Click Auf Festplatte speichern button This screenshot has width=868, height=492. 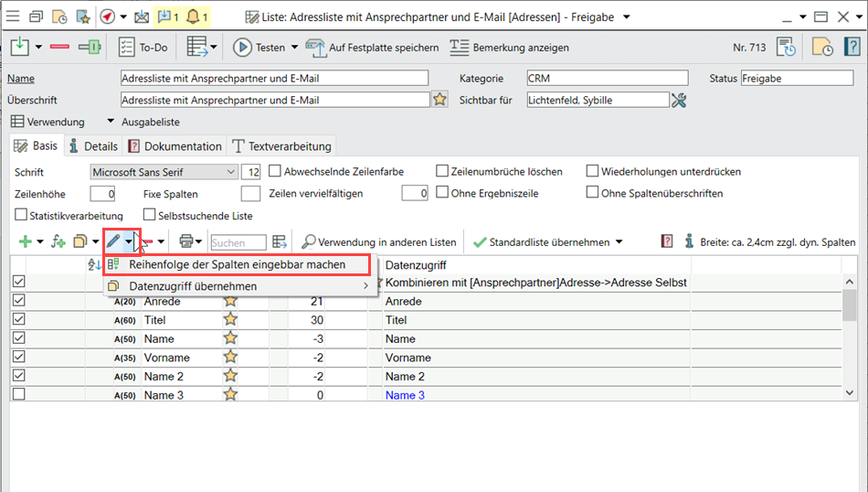tap(372, 48)
